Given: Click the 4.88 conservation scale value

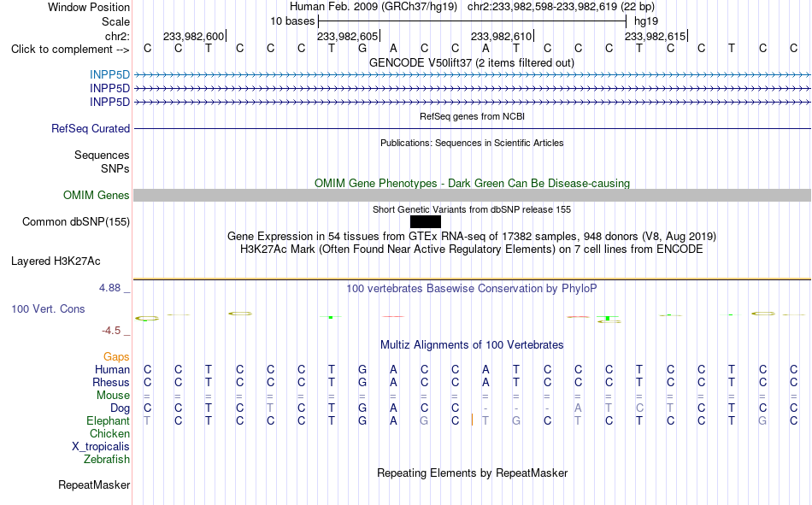Looking at the screenshot, I should coord(109,288).
